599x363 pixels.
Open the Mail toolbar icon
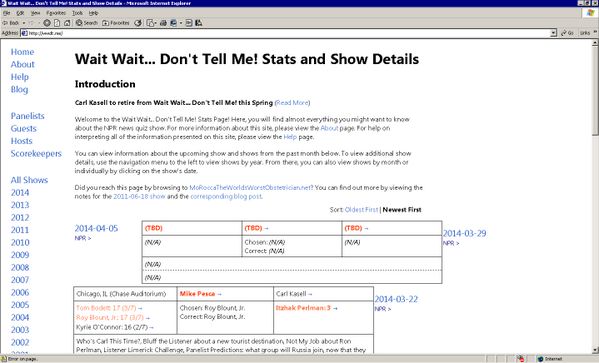(x=151, y=23)
